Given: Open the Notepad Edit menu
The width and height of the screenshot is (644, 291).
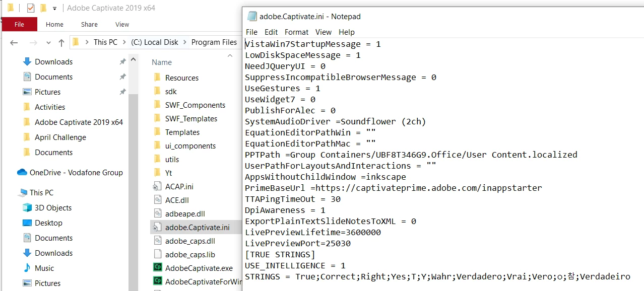Looking at the screenshot, I should pyautogui.click(x=271, y=32).
